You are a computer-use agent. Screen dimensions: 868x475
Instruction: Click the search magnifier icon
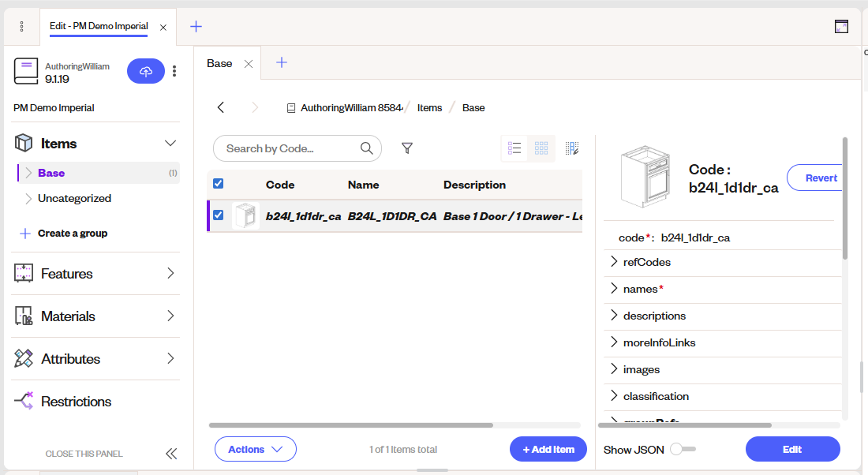point(366,148)
